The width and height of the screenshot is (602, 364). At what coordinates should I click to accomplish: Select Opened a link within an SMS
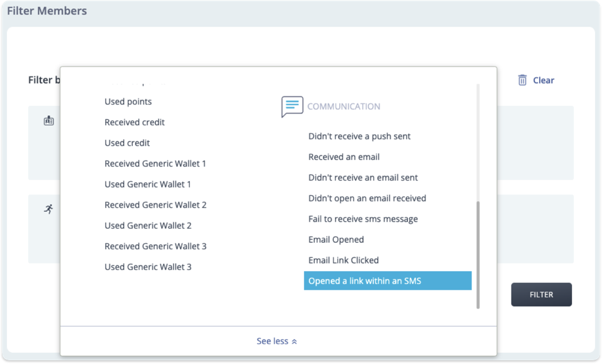[364, 281]
